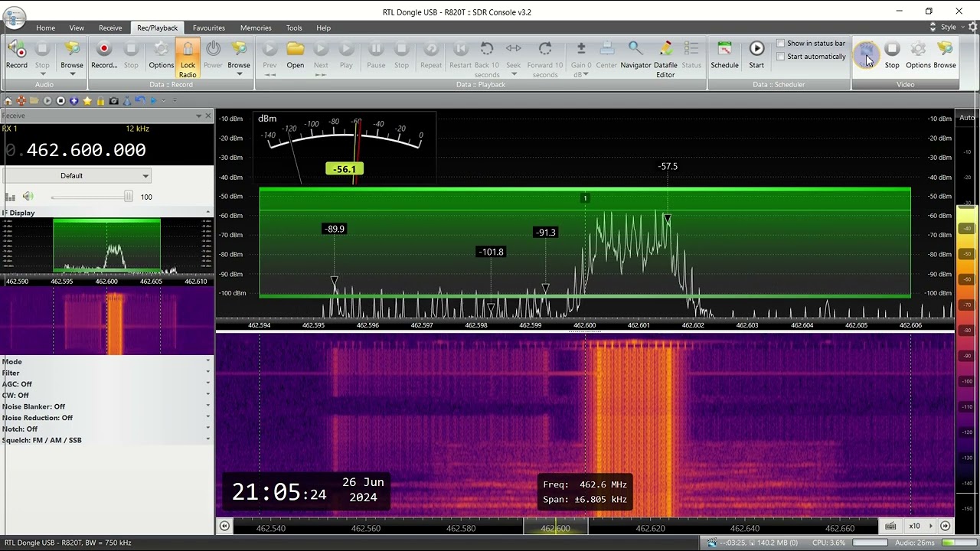Toggle the Lock Radio button
980x551 pixels.
point(188,58)
